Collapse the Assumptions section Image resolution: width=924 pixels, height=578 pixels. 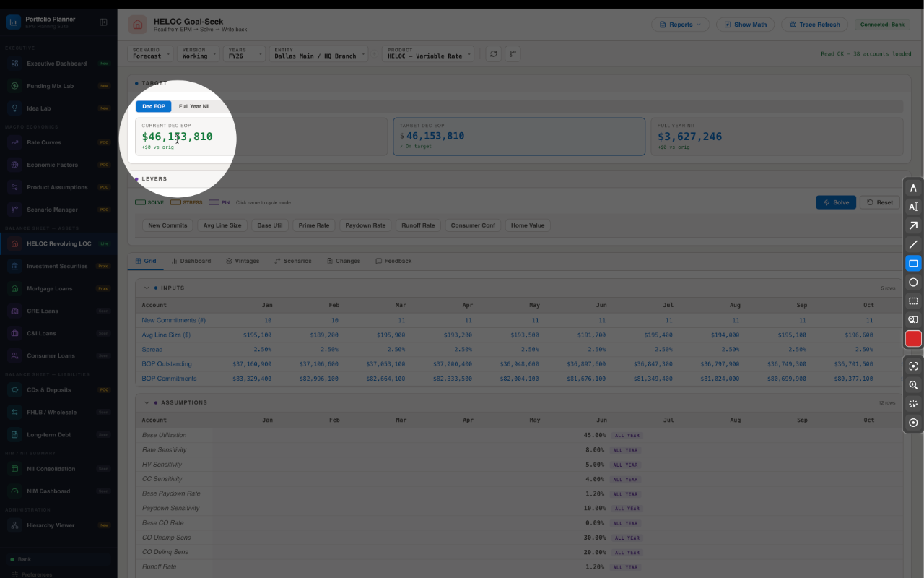(147, 402)
